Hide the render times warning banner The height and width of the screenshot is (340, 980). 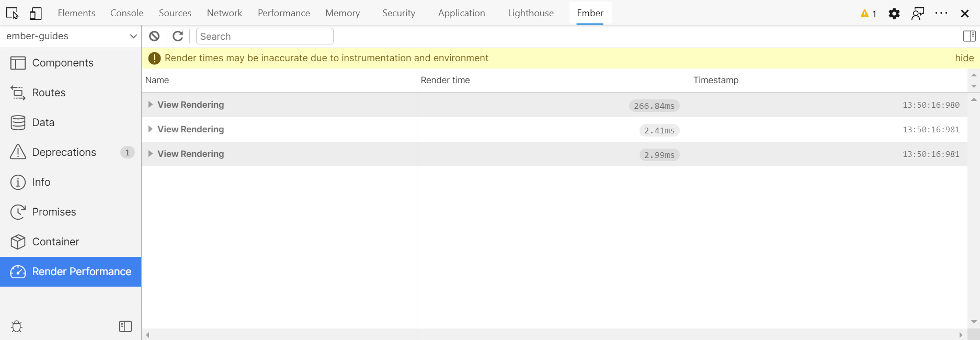point(964,58)
